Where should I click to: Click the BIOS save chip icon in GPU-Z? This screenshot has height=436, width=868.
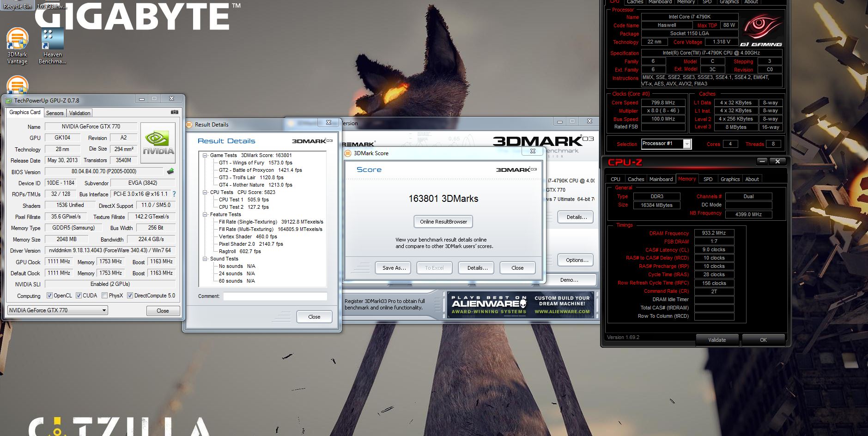pyautogui.click(x=170, y=171)
